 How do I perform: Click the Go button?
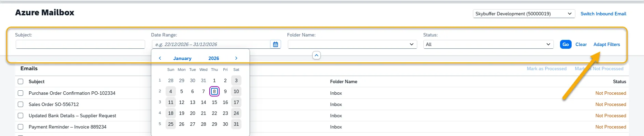point(566,44)
